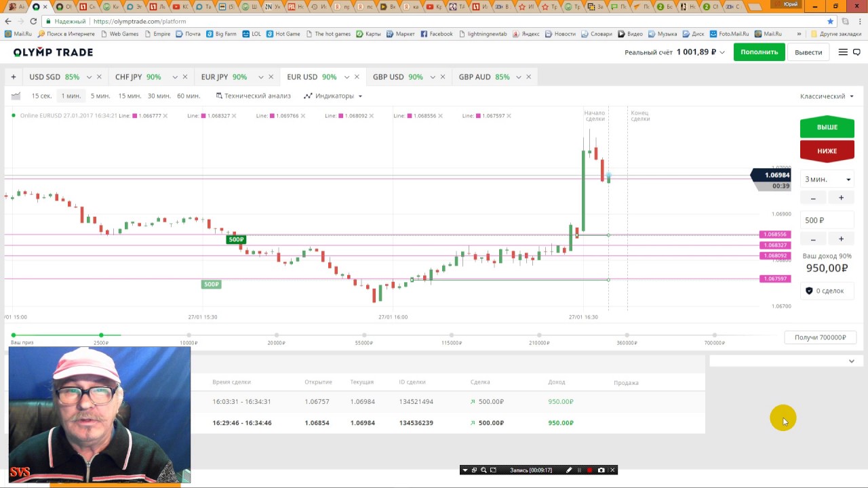
Task: Switch to the USD SGD tab
Action: click(x=54, y=77)
